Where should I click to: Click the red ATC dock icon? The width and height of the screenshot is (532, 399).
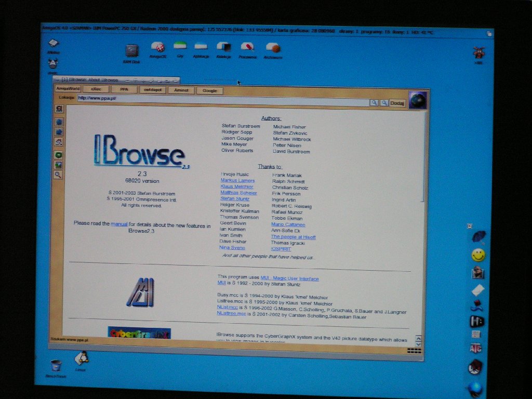point(476,349)
